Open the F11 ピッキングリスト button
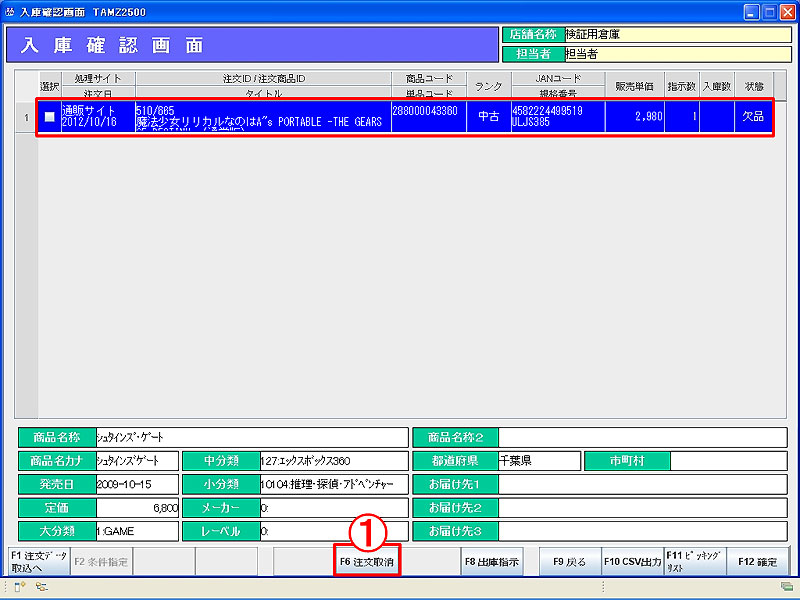The height and width of the screenshot is (600, 800). 694,562
